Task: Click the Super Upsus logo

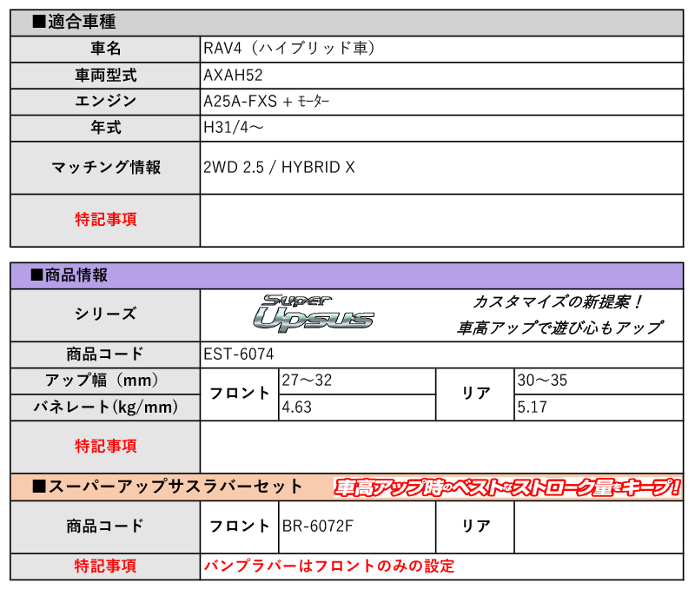Action: pos(314,314)
